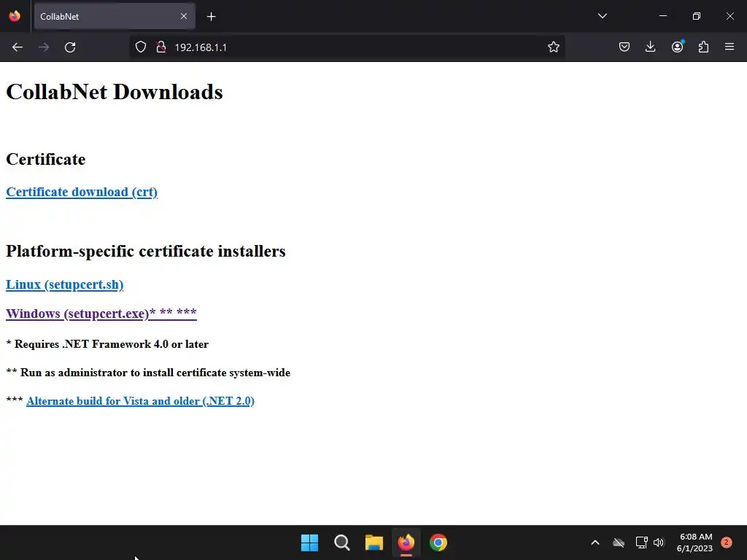Open the extensions puzzle icon
Image resolution: width=747 pixels, height=560 pixels.
[x=703, y=47]
